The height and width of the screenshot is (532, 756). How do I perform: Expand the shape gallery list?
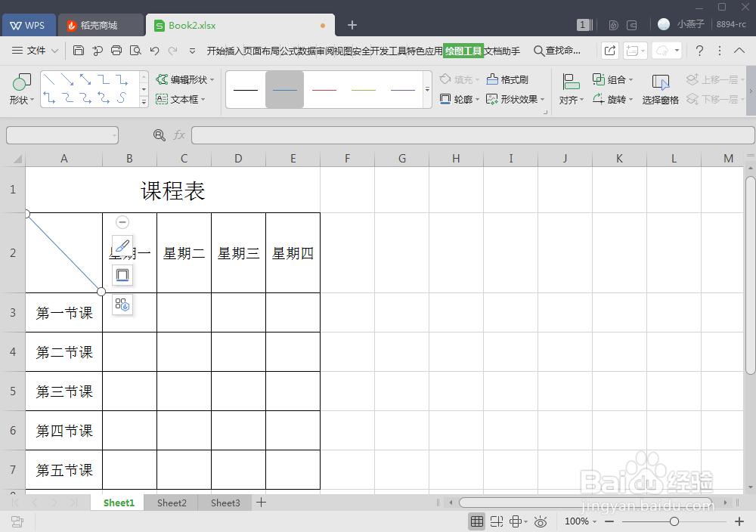pyautogui.click(x=144, y=102)
